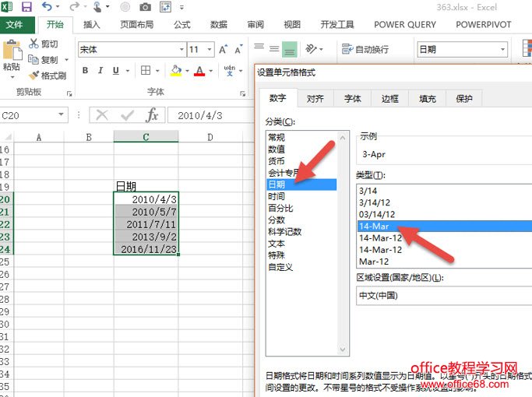Click the middle align icon

click(274, 49)
